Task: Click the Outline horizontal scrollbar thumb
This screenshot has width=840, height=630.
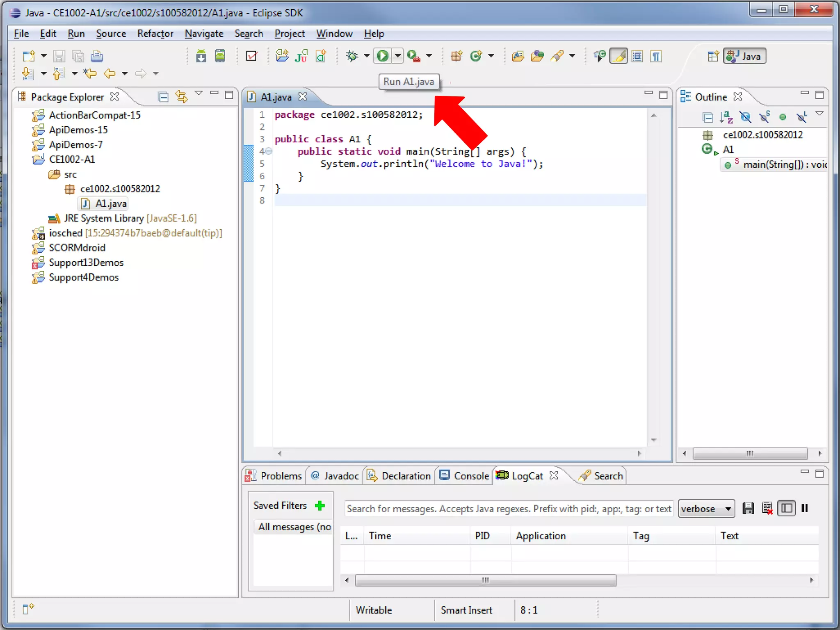Action: [750, 453]
